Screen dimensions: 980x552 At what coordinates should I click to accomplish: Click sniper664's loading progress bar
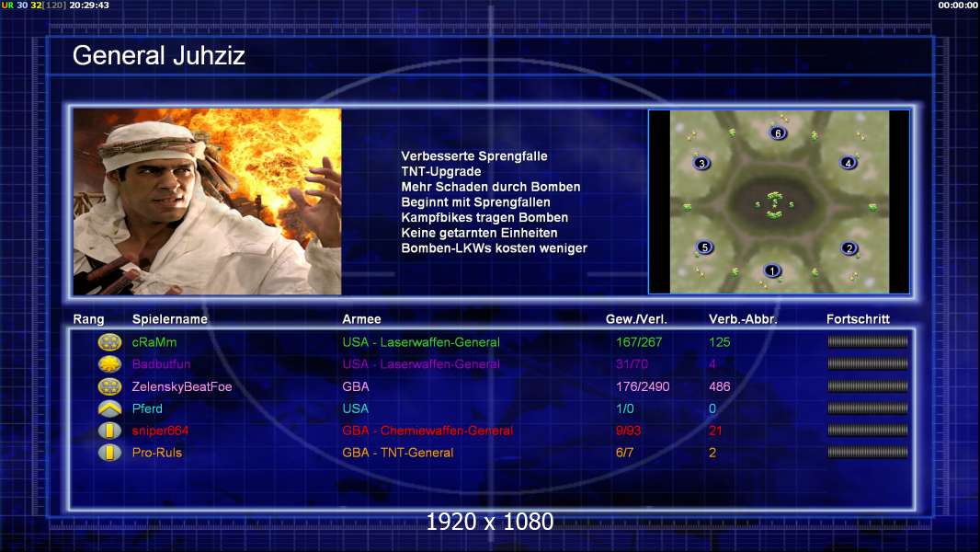(x=868, y=430)
